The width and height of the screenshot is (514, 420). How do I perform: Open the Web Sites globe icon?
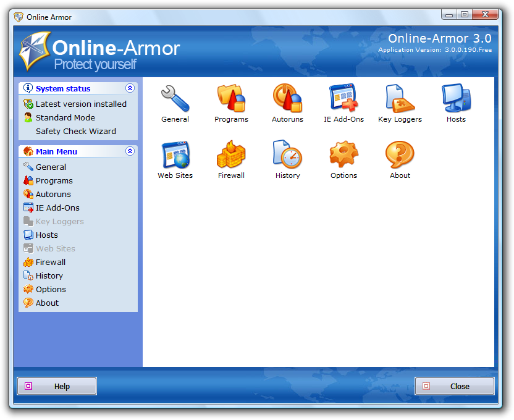tap(175, 154)
